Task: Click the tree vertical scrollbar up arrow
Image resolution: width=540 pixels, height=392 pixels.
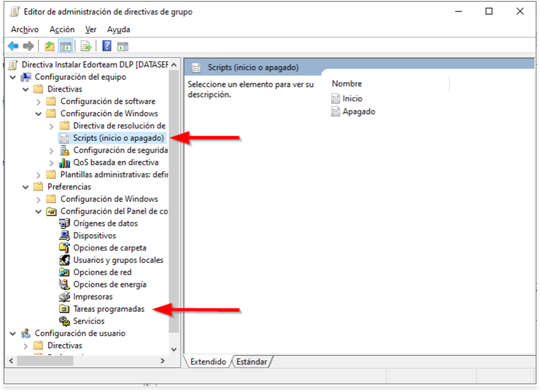Action: pyautogui.click(x=174, y=64)
